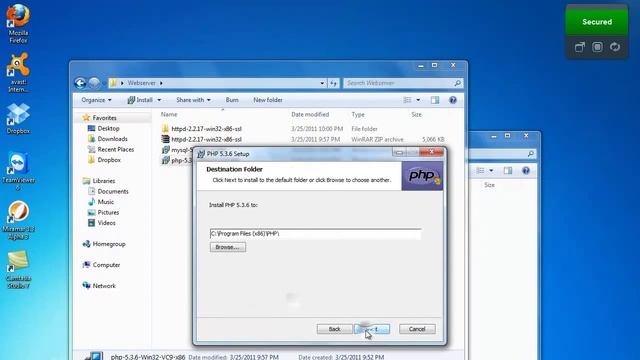The width and height of the screenshot is (640, 360).
Task: Sort by Size column in Webserver window
Action: [416, 115]
